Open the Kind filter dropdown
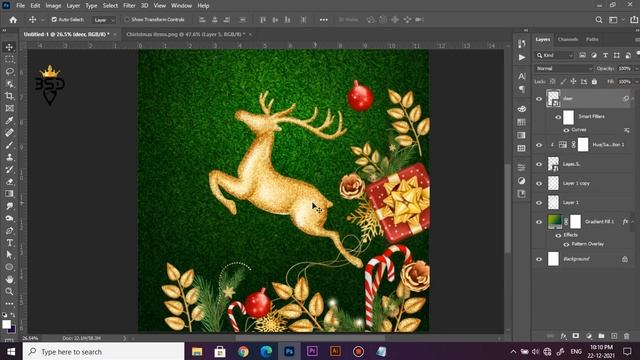Viewport: 640px width, 360px height. coord(555,55)
